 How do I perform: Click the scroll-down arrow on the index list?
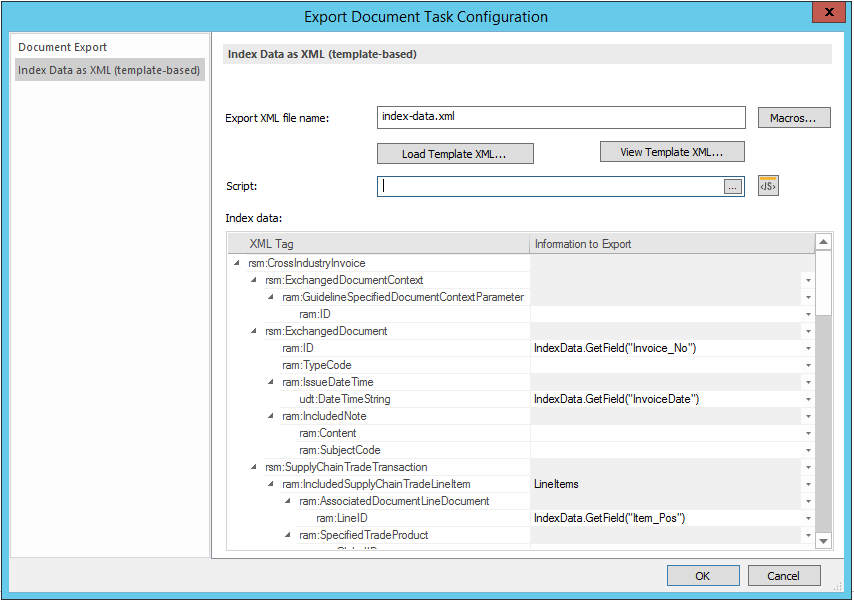coord(823,539)
